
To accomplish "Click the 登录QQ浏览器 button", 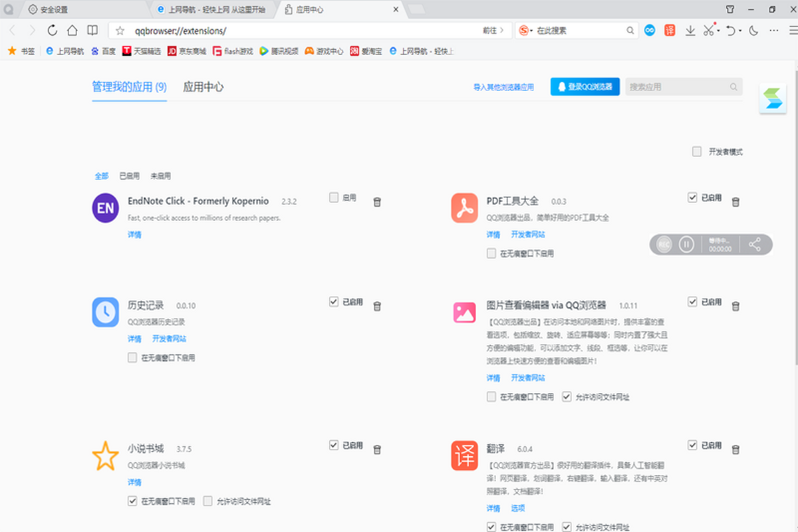I will tap(585, 86).
